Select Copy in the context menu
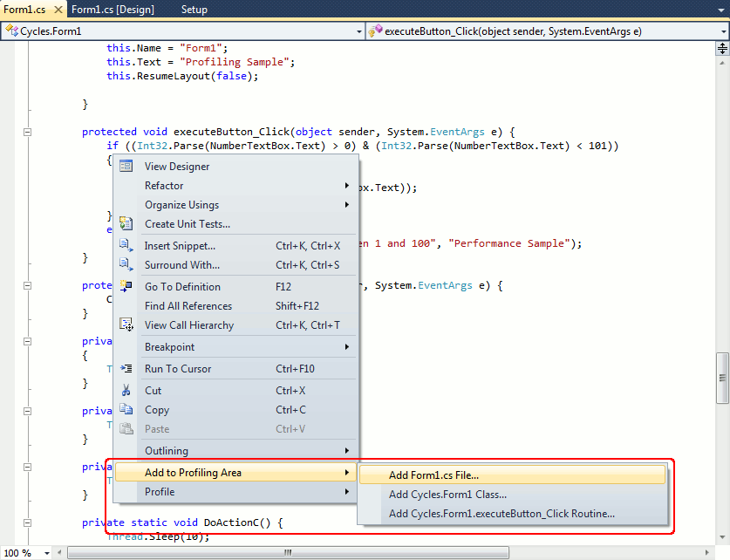Viewport: 730px width, 560px height. click(x=235, y=410)
